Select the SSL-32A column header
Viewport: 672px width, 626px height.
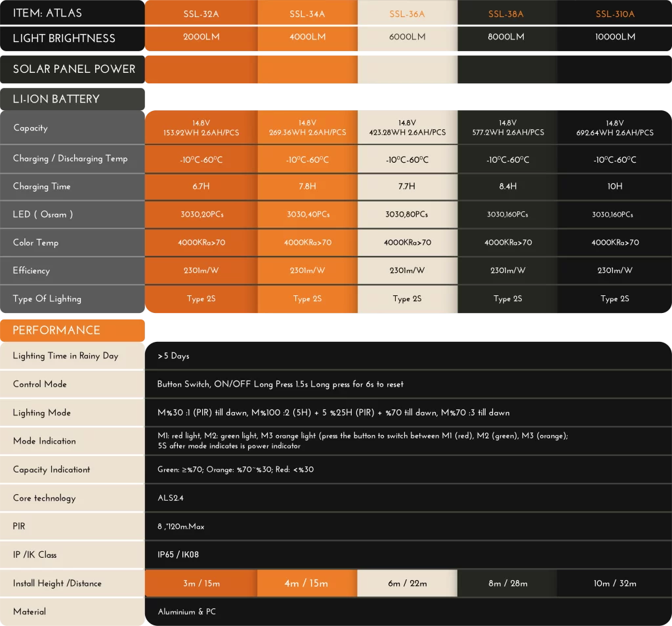click(x=201, y=14)
